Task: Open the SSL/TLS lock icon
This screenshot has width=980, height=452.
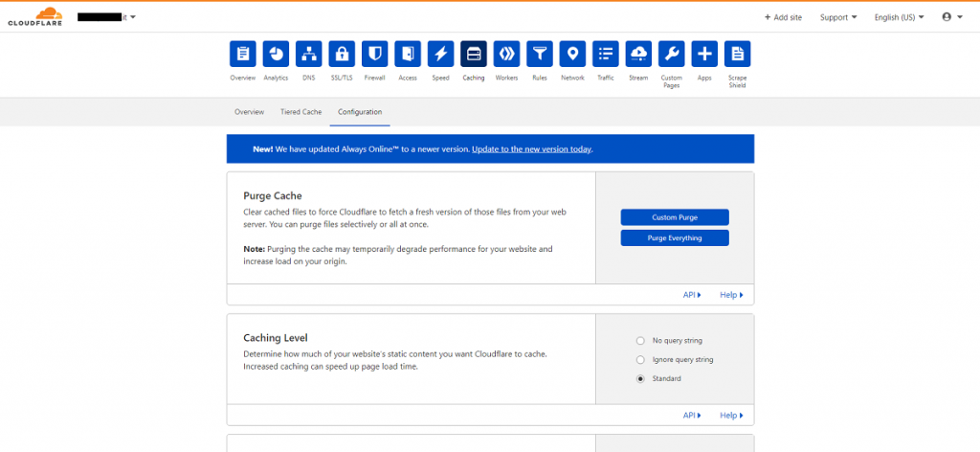Action: click(x=342, y=54)
